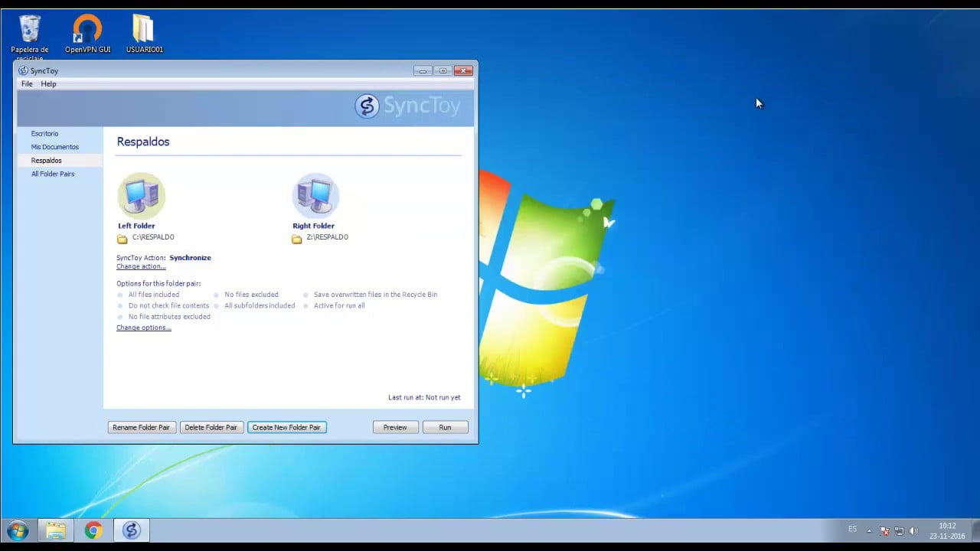Select All Folder Pairs in sidebar

click(53, 174)
